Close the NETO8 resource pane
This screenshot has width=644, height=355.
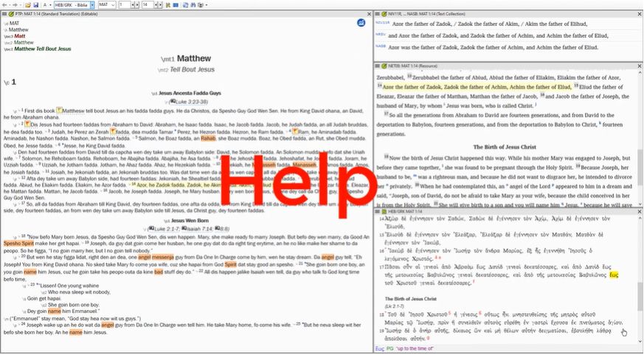(639, 66)
